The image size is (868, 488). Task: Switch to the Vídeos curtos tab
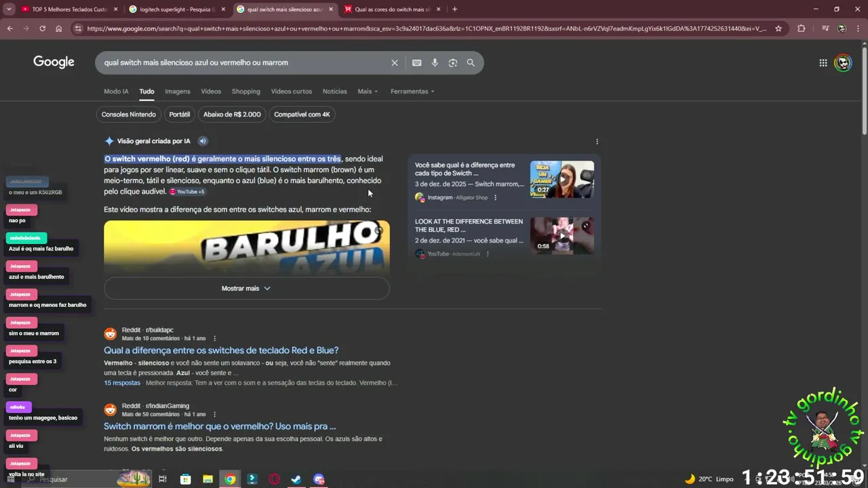[292, 91]
